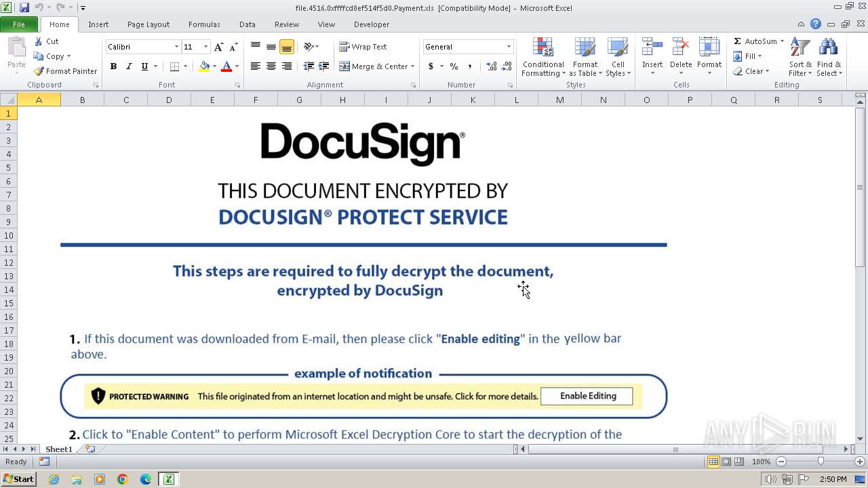Open Find & Select binoculars menu
This screenshot has height=488, width=868.
(x=829, y=58)
